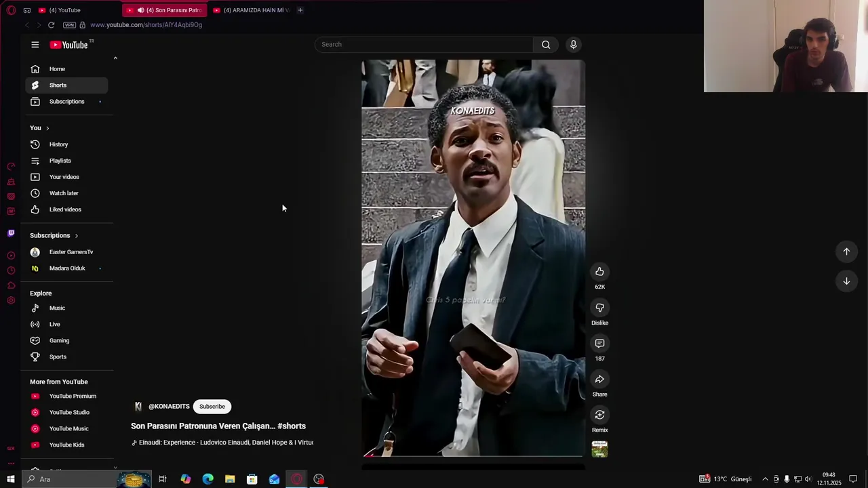Start voice search with the microphone

pos(573,45)
